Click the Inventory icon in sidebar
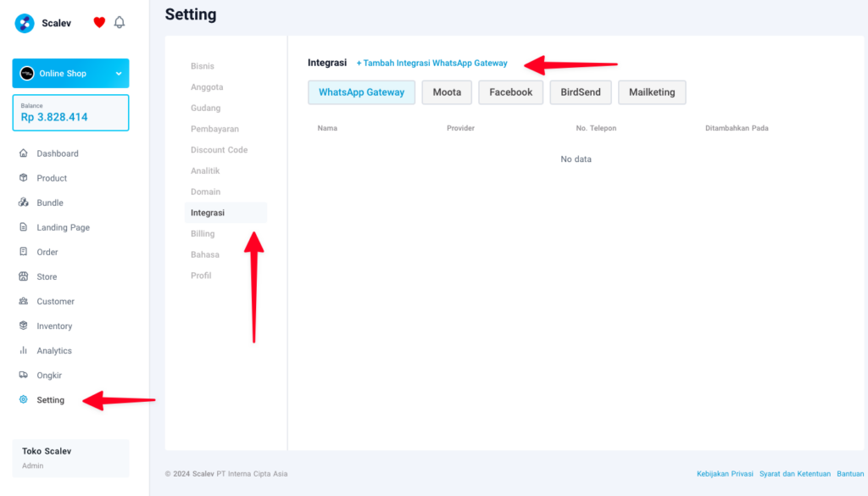The height and width of the screenshot is (496, 868). point(23,326)
